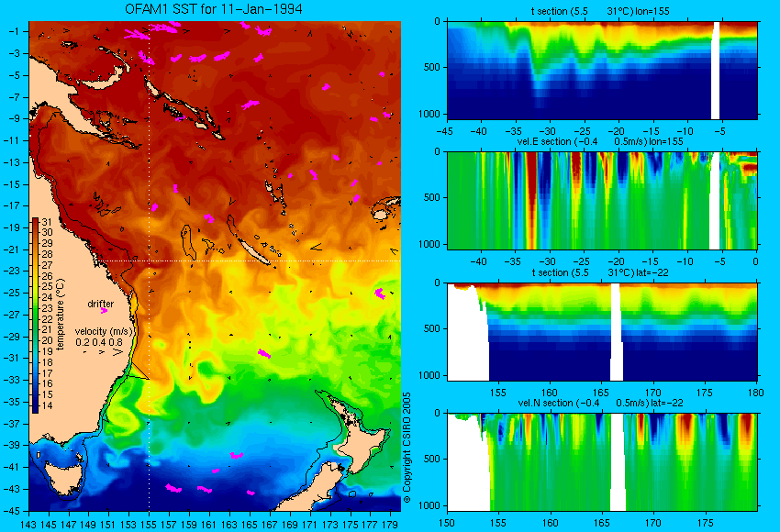Click the "vel.E section" lon=155 panel title

pos(600,141)
